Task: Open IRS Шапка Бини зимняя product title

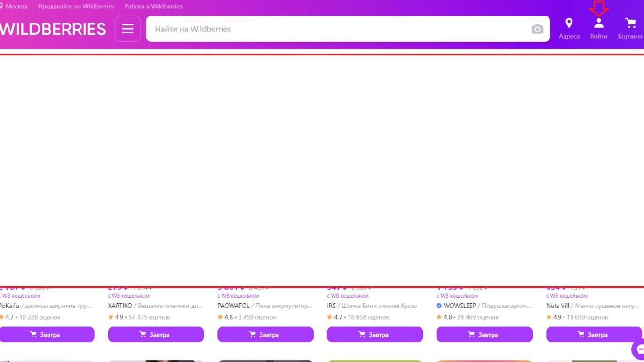Action: [x=372, y=306]
